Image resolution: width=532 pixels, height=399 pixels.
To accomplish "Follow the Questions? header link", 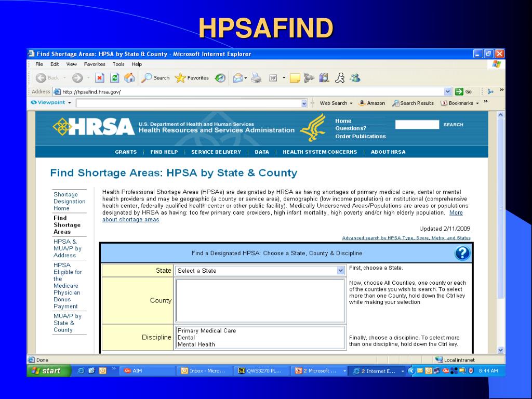I will click(x=351, y=128).
